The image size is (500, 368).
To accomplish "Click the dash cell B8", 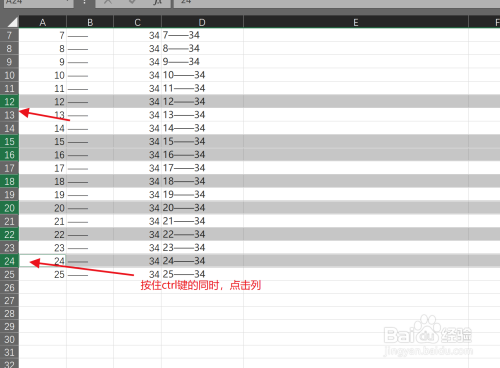I will pyautogui.click(x=90, y=49).
